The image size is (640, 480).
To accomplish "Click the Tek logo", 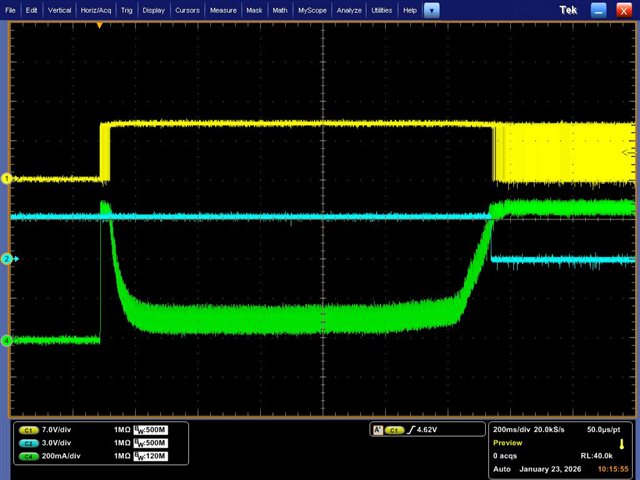I will (569, 10).
